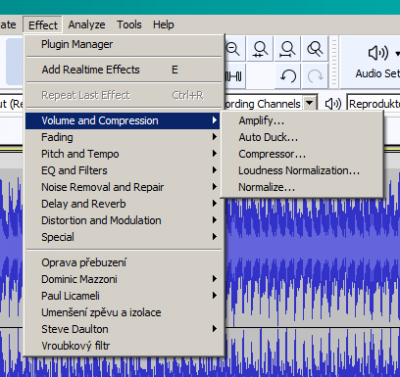Open the Effect menu
This screenshot has width=400, height=377.
point(43,25)
